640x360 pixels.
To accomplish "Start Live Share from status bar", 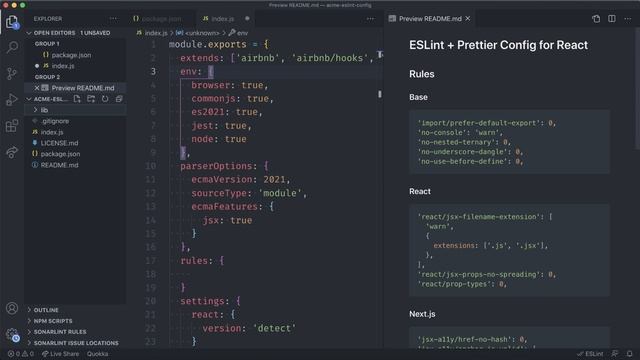I will 60,354.
